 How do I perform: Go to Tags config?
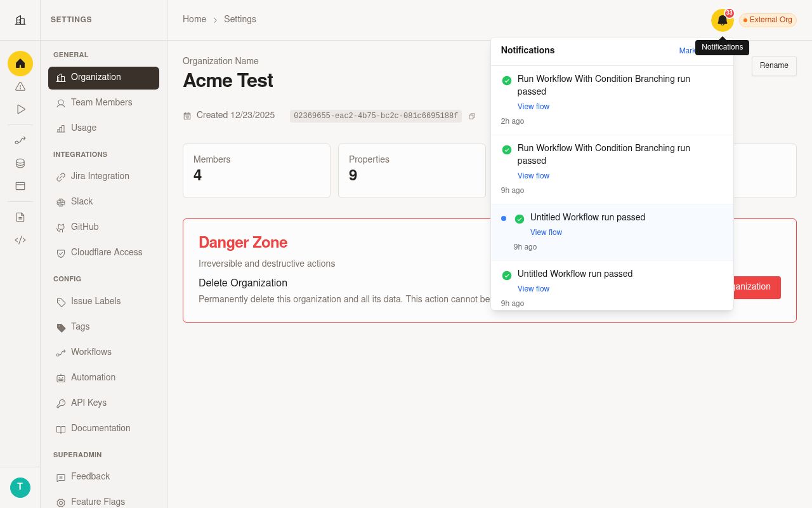[103, 326]
